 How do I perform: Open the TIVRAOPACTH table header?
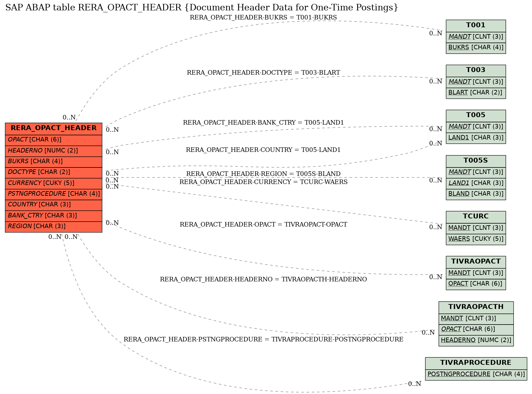coord(476,307)
